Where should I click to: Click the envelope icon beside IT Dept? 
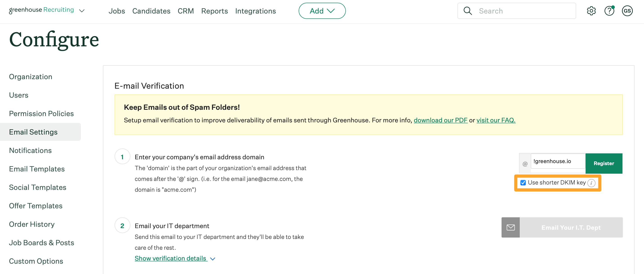coord(510,227)
